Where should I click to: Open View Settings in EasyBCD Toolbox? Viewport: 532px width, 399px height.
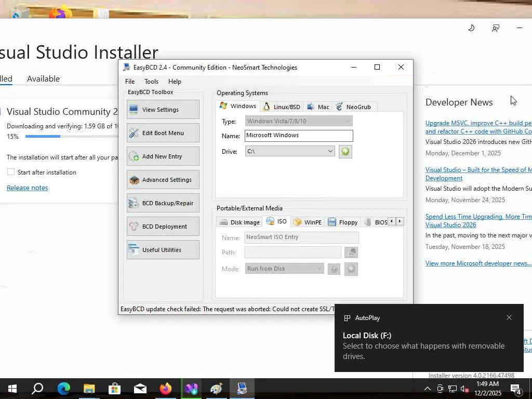tap(163, 110)
